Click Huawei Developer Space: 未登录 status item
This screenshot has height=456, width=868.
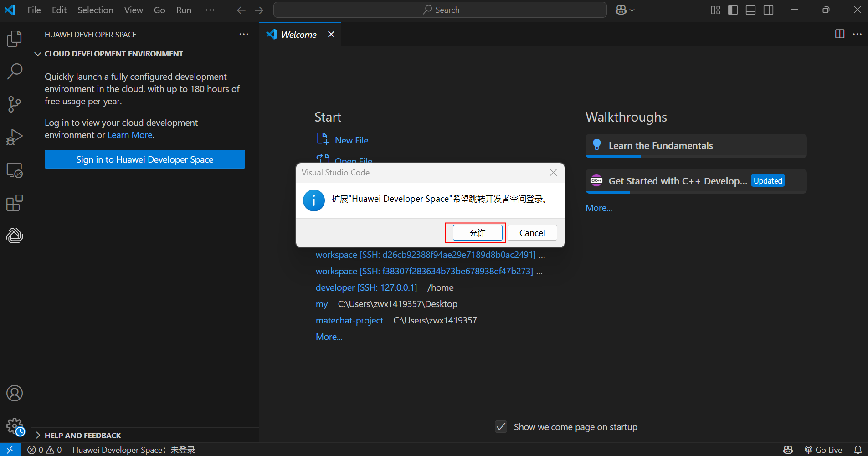134,450
